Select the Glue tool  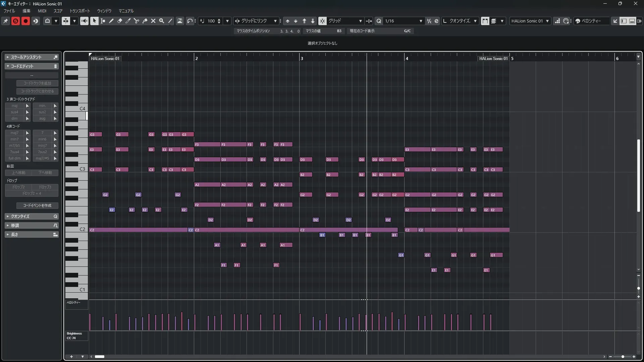145,21
